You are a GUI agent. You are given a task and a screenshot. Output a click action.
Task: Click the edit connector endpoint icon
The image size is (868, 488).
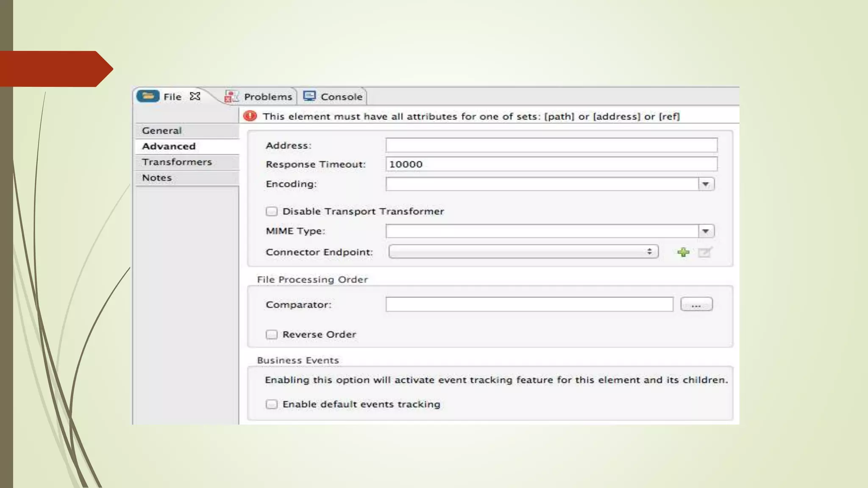(705, 252)
